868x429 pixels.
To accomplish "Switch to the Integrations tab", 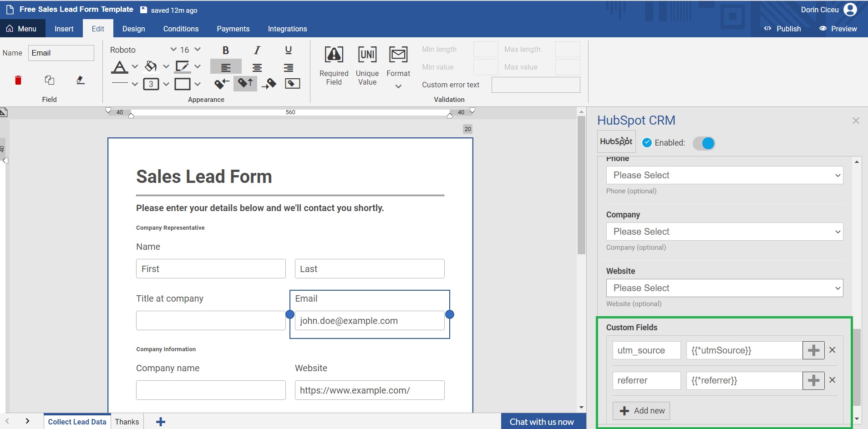I will (x=287, y=29).
